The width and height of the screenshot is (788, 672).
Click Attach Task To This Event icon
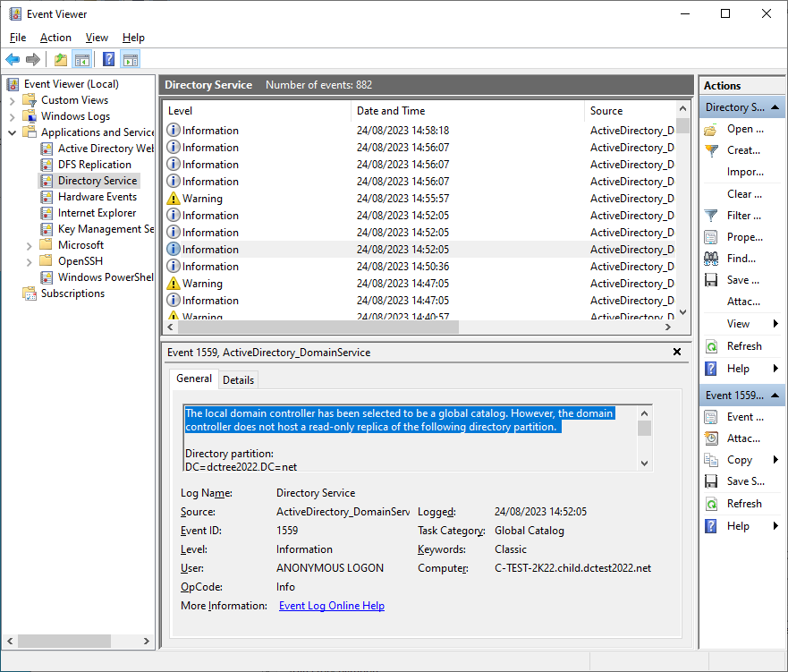click(x=710, y=438)
